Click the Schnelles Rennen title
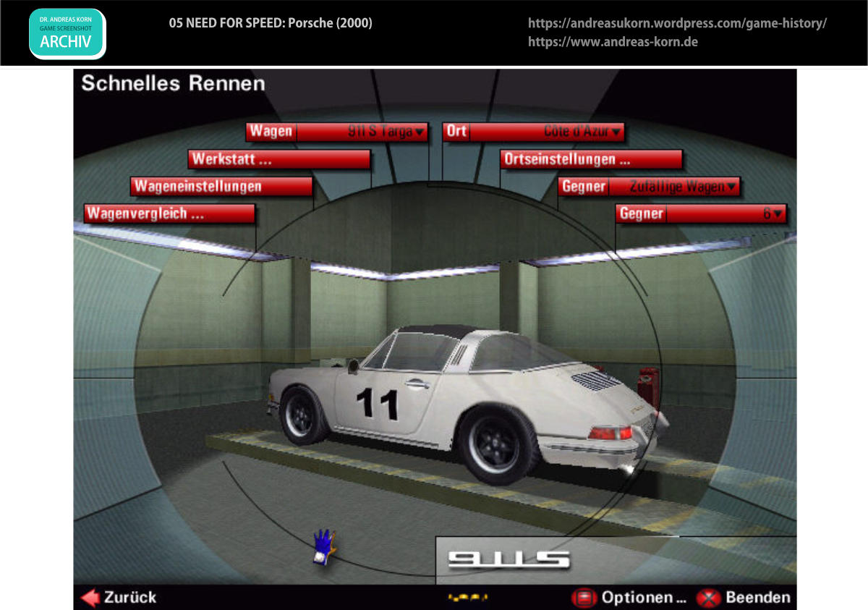 coord(173,83)
